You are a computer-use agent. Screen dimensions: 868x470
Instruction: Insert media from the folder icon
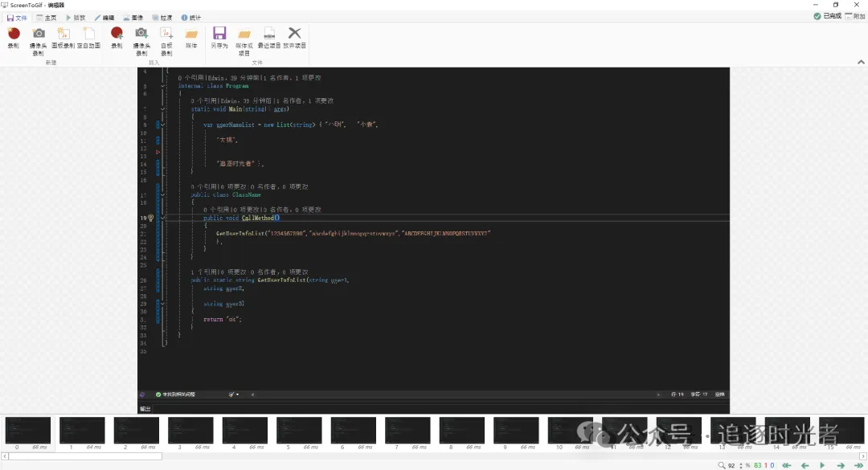[x=191, y=34]
